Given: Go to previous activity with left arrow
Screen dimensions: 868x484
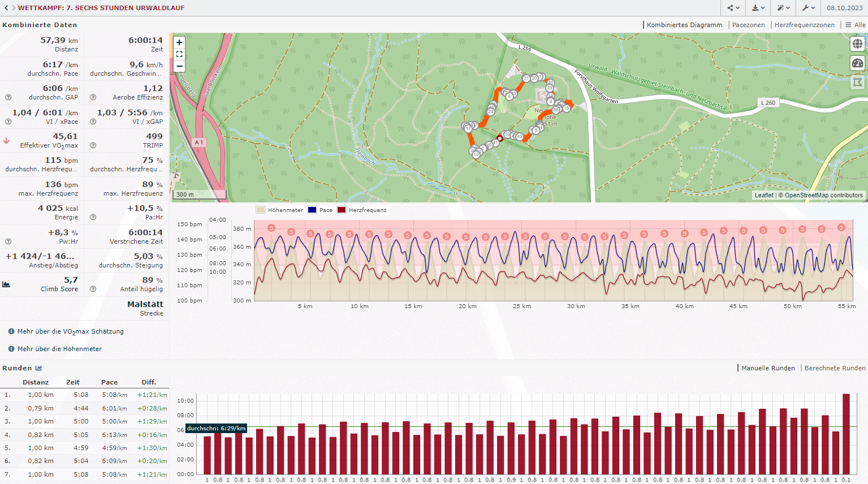Looking at the screenshot, I should [6, 8].
